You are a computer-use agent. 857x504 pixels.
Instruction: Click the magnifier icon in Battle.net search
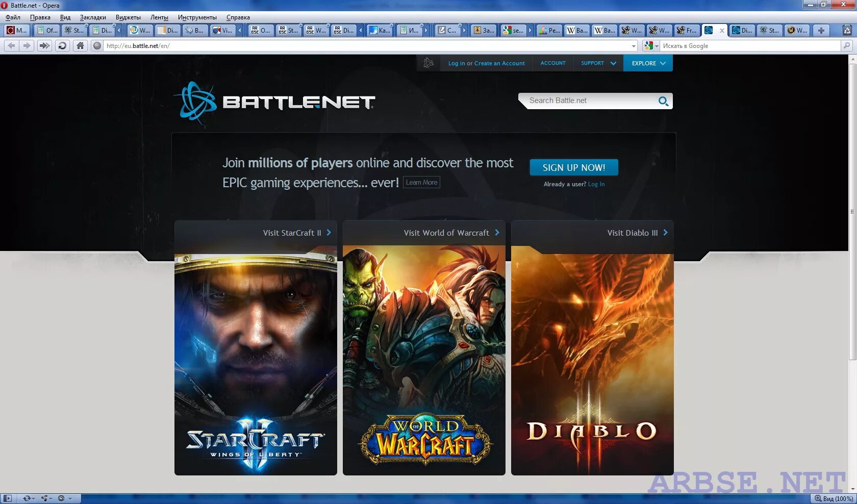pyautogui.click(x=663, y=101)
